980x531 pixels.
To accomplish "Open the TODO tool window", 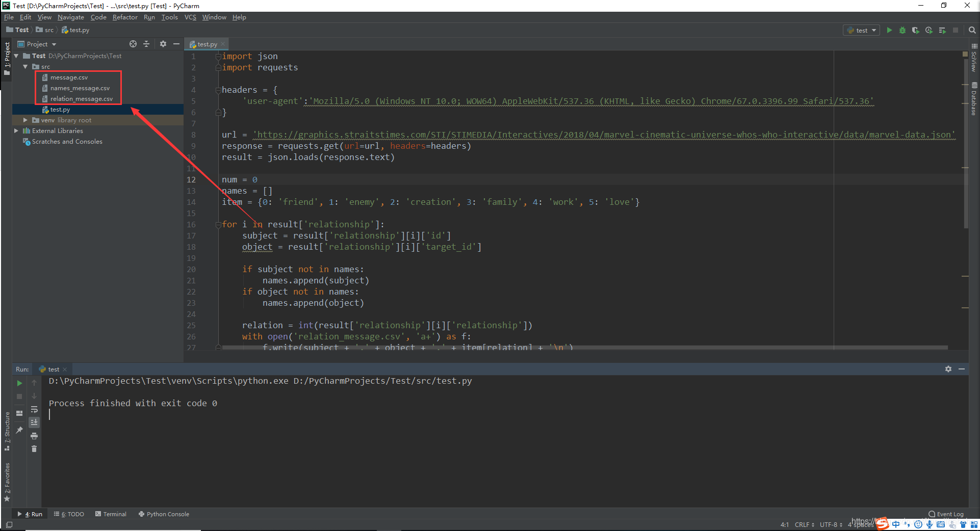I will pos(69,514).
